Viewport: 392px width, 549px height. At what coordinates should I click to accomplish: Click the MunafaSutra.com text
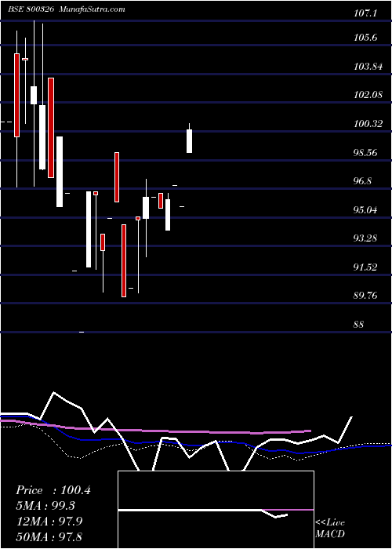tap(93, 9)
